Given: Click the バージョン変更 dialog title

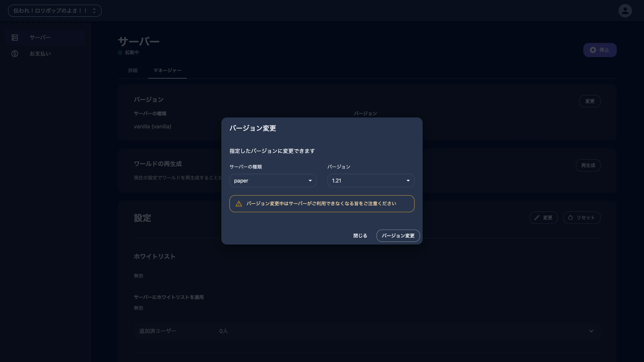Looking at the screenshot, I should 253,128.
